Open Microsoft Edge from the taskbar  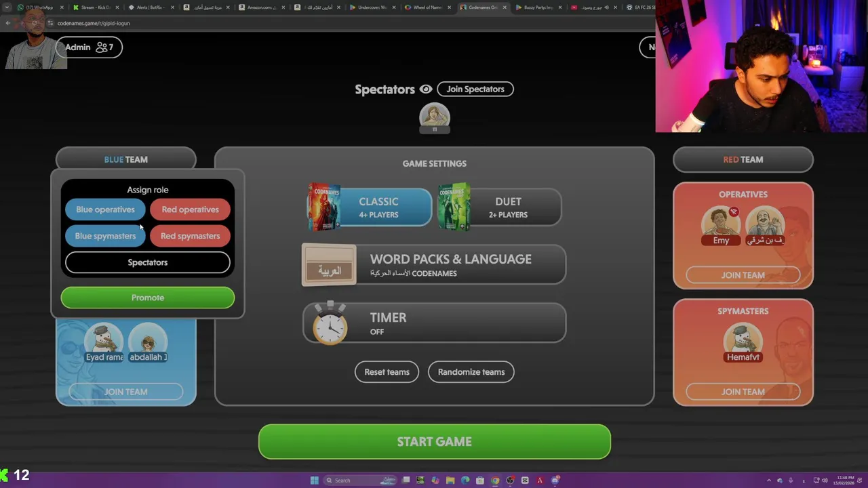[x=465, y=481]
